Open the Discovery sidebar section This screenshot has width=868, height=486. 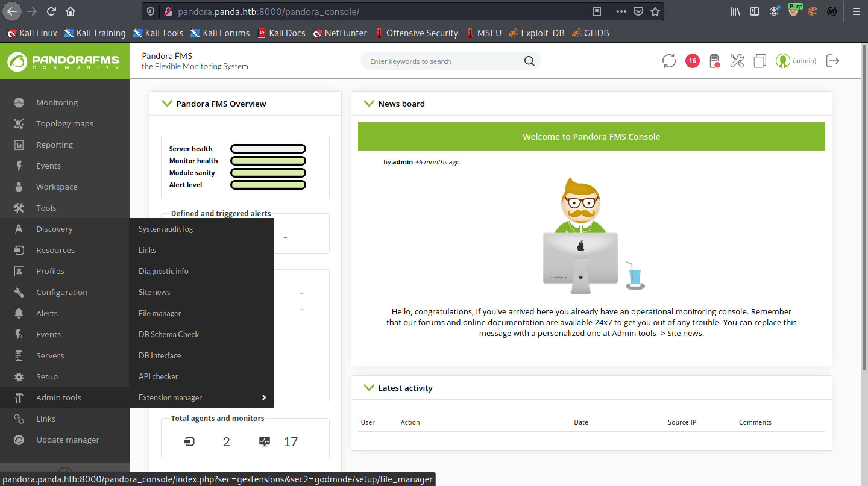54,229
